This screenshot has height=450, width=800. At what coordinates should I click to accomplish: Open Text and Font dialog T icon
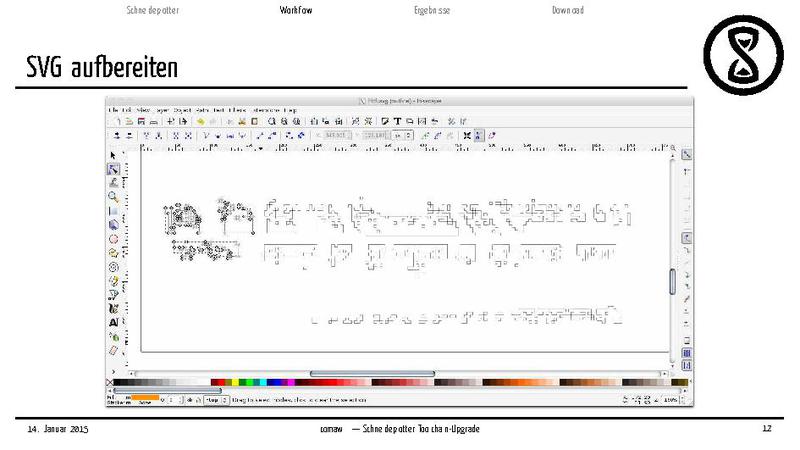tap(397, 121)
